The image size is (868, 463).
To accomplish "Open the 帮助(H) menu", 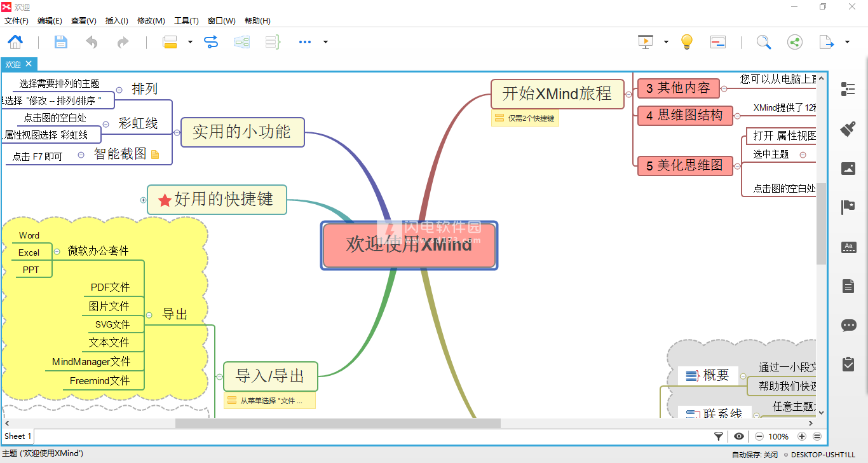I will (257, 21).
